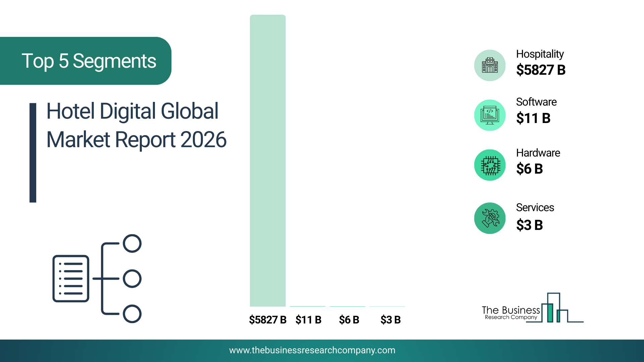Click the Software code monitor icon
The height and width of the screenshot is (362, 644).
[x=490, y=115]
